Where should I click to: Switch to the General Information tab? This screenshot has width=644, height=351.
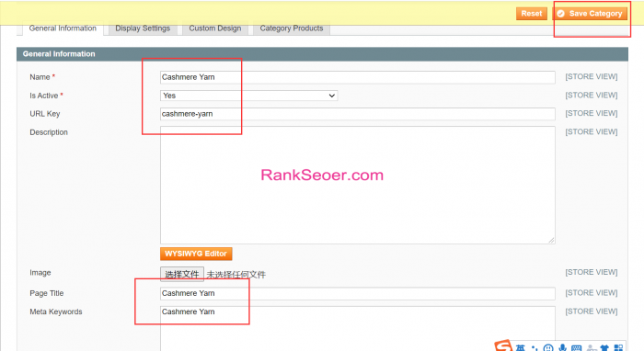pos(63,28)
